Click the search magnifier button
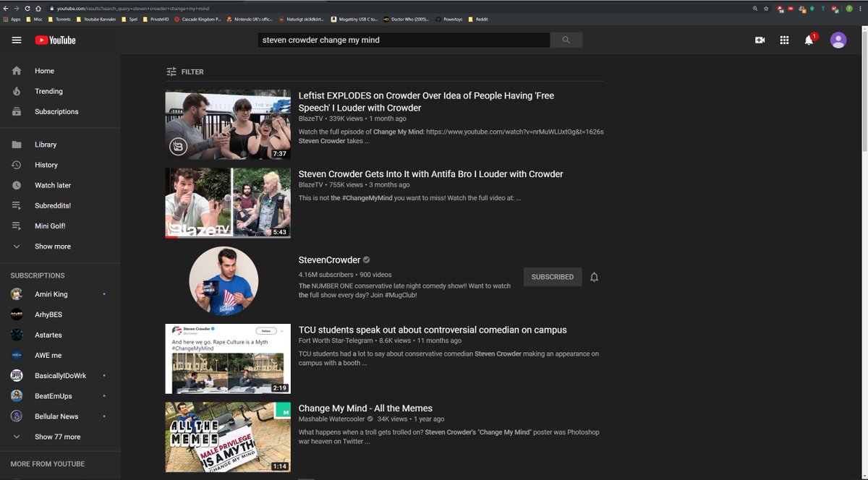868x480 pixels. [566, 40]
